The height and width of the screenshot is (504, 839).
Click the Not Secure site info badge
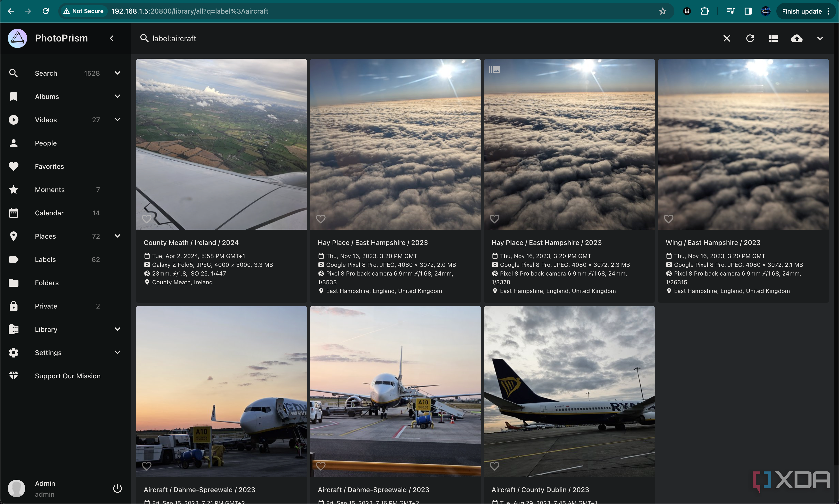click(x=84, y=11)
